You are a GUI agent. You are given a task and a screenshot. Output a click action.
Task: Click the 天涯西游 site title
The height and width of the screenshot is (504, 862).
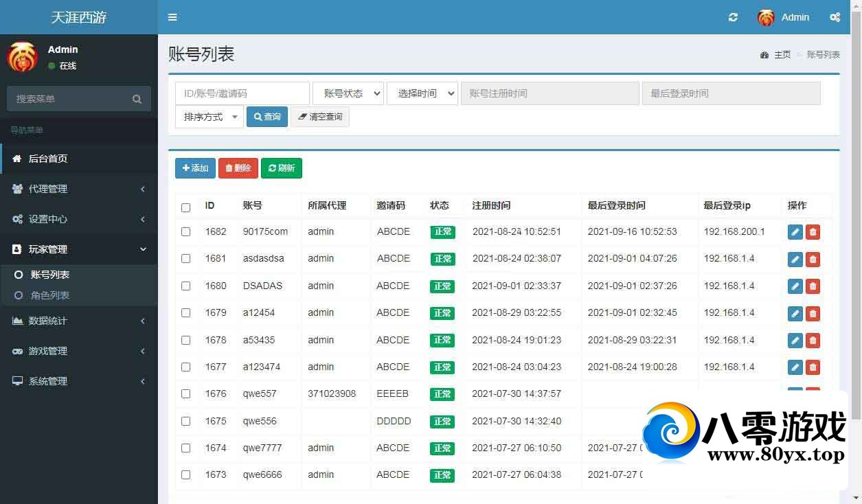[x=79, y=17]
